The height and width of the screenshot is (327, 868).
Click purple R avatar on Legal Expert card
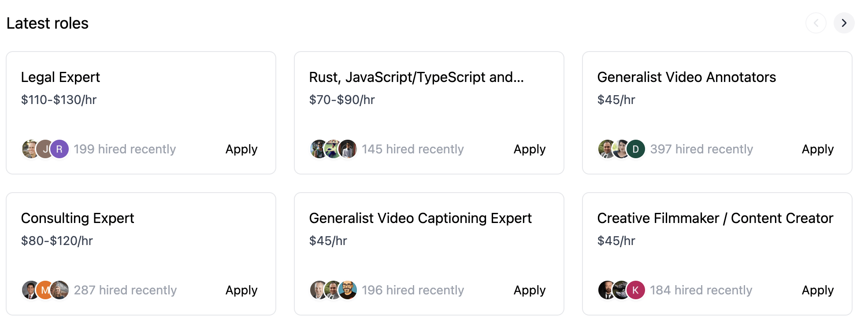point(59,149)
